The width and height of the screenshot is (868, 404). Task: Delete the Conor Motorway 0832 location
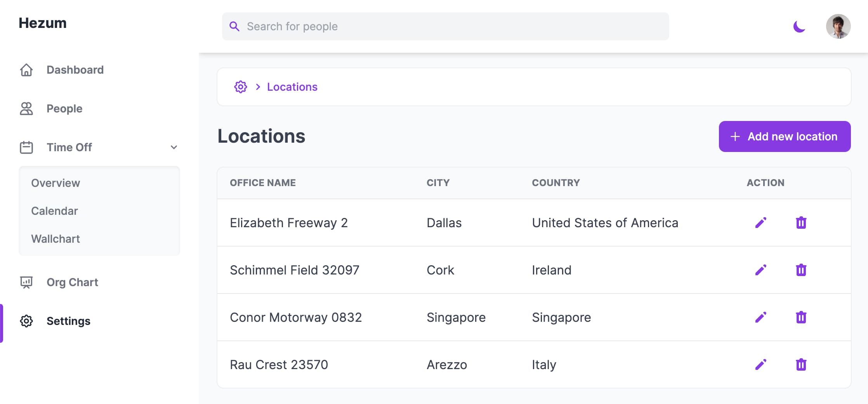tap(801, 317)
